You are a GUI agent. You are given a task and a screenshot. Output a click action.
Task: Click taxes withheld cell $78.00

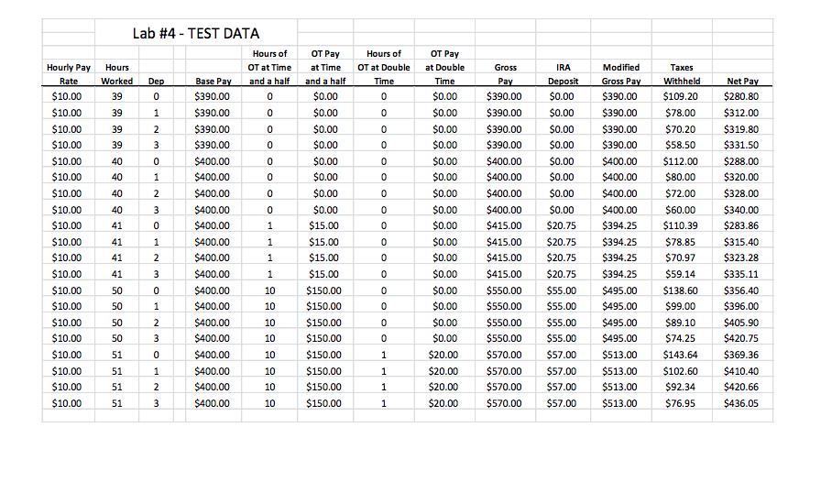click(x=680, y=113)
